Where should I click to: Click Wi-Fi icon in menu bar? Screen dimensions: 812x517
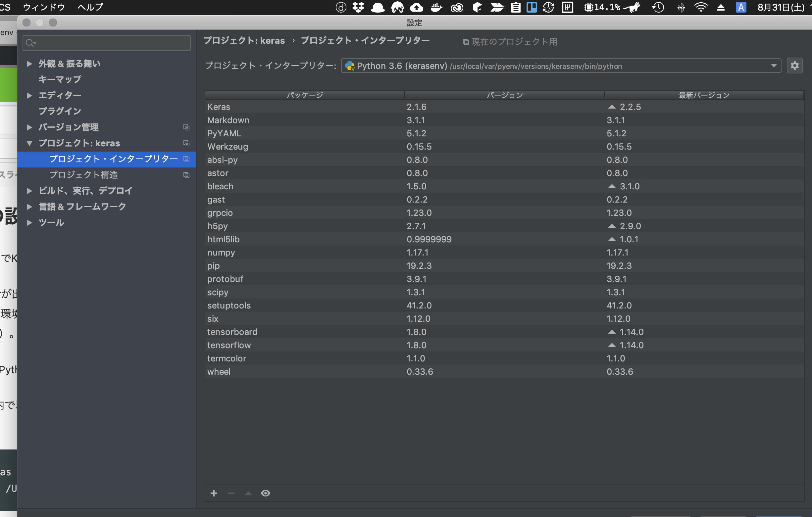(701, 7)
